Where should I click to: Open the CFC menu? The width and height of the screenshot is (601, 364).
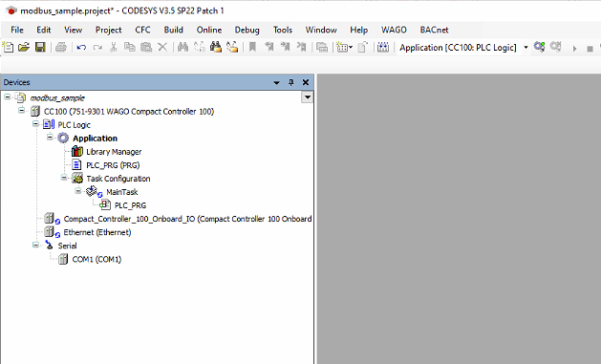(142, 30)
